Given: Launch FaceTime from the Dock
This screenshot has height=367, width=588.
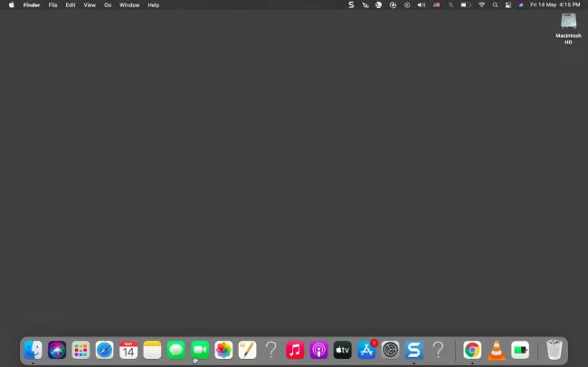Looking at the screenshot, I should coord(200,350).
